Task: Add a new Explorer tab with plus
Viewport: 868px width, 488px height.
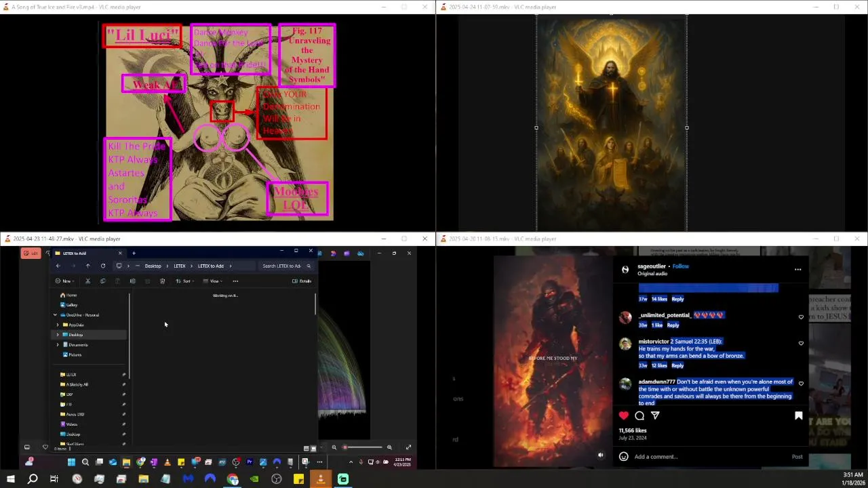Action: tap(134, 253)
